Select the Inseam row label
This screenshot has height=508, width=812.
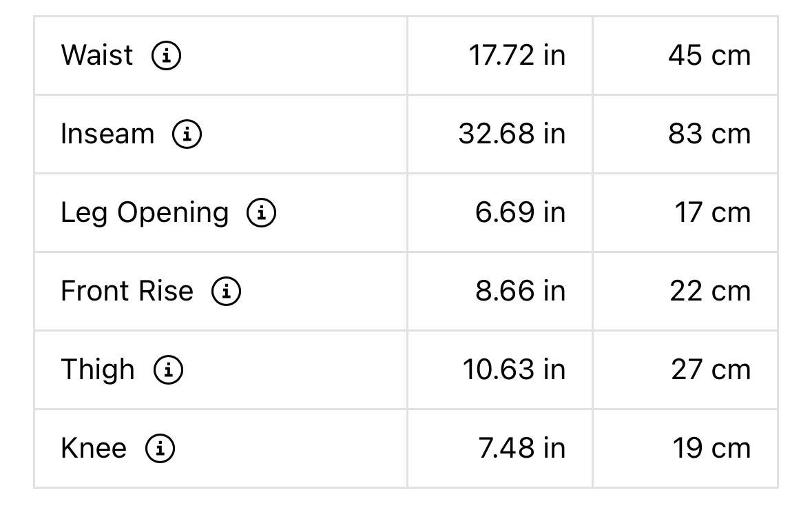pyautogui.click(x=107, y=134)
